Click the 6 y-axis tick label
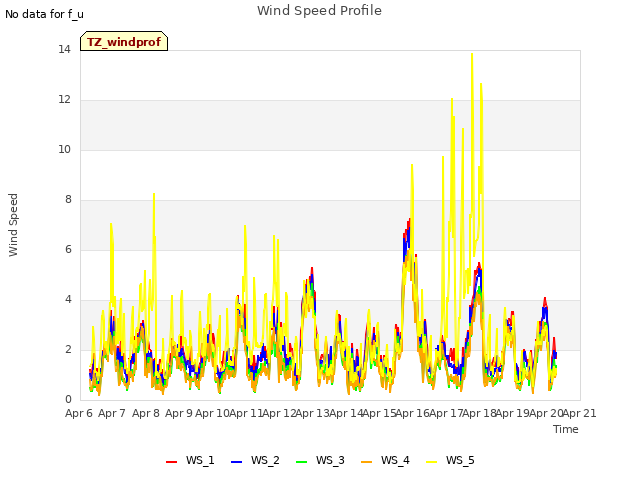The height and width of the screenshot is (480, 640). pyautogui.click(x=68, y=250)
